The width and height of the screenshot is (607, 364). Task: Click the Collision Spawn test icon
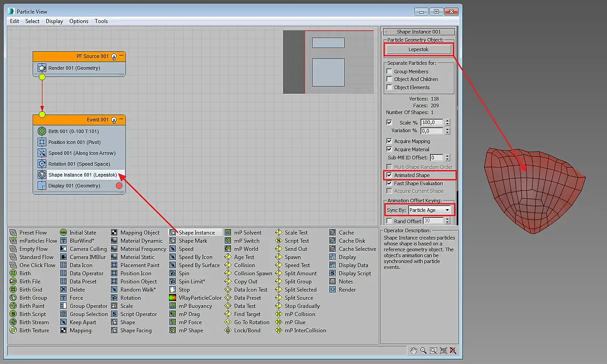(x=228, y=273)
